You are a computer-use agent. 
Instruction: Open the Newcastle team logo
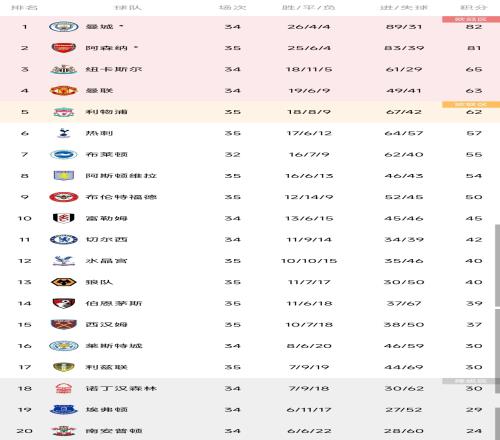(64, 69)
